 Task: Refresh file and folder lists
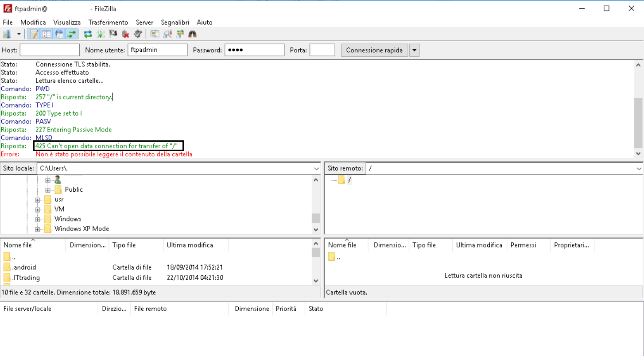tap(88, 34)
